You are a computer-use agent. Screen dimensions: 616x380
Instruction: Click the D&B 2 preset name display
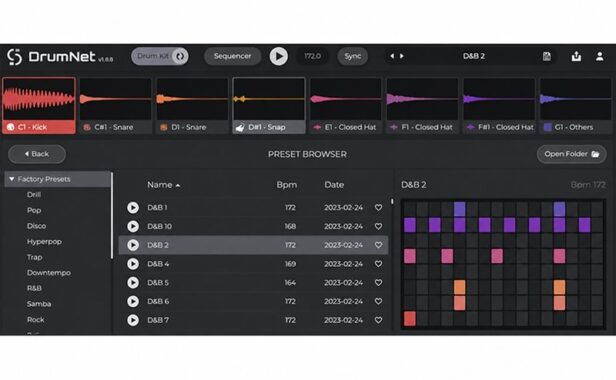pyautogui.click(x=473, y=56)
